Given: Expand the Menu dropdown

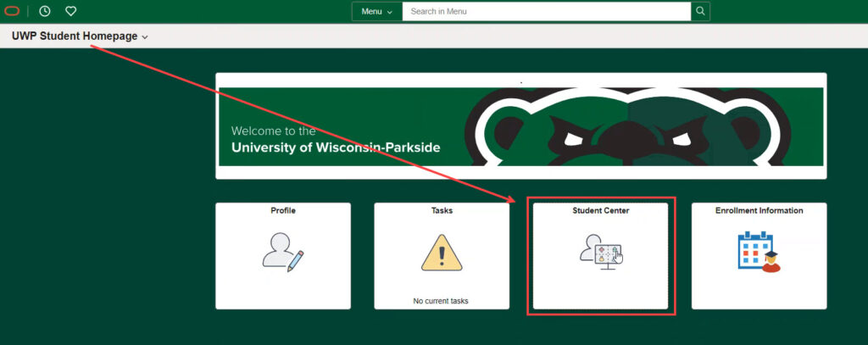Looking at the screenshot, I should click(x=377, y=11).
